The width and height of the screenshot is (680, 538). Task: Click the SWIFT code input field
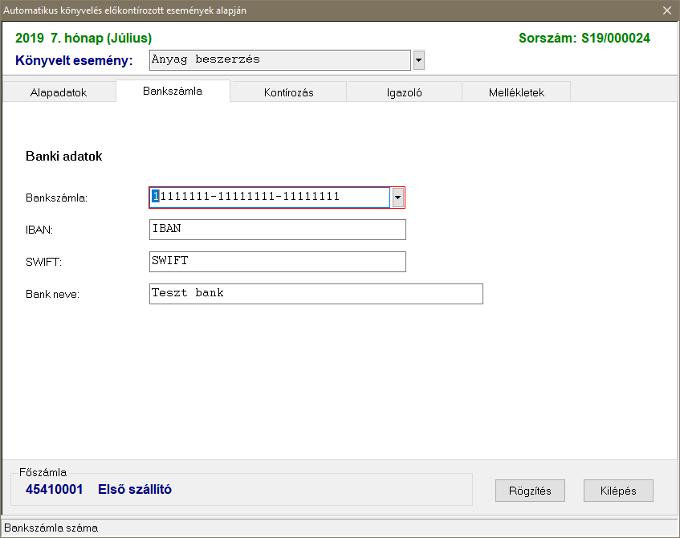pyautogui.click(x=277, y=261)
